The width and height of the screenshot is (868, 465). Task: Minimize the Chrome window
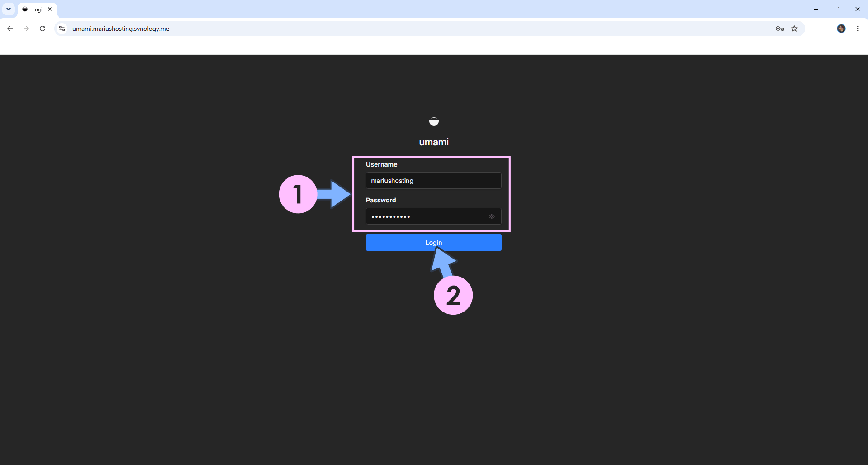(x=816, y=9)
